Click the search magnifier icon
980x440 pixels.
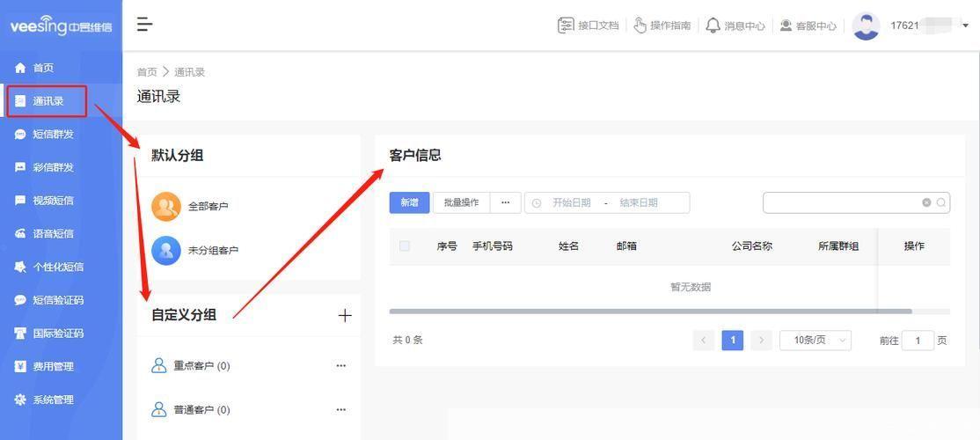941,202
